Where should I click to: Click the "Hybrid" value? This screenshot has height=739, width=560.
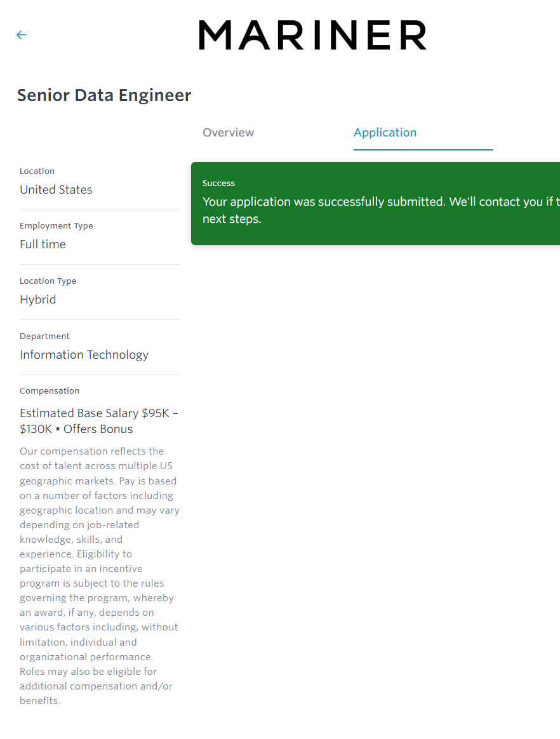[x=37, y=300]
